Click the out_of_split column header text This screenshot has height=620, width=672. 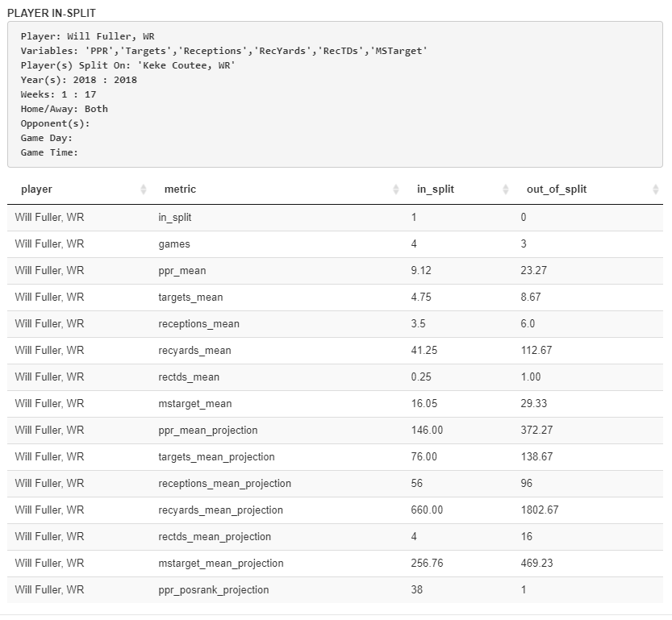(556, 189)
